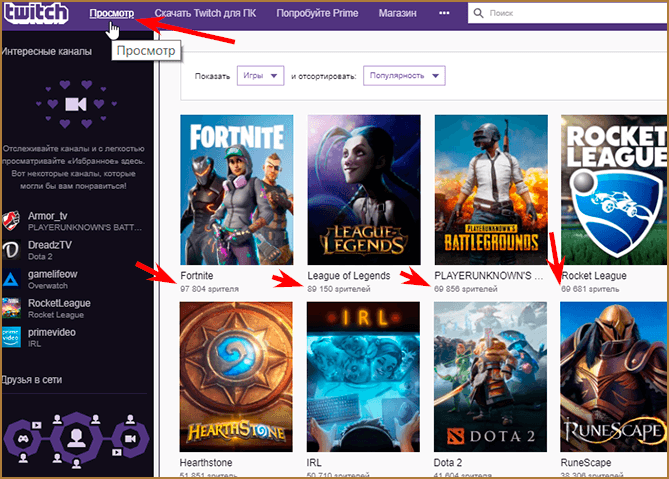Image resolution: width=669 pixels, height=479 pixels.
Task: Click 'Dota 2' under DreadzTV
Action: pos(40,256)
